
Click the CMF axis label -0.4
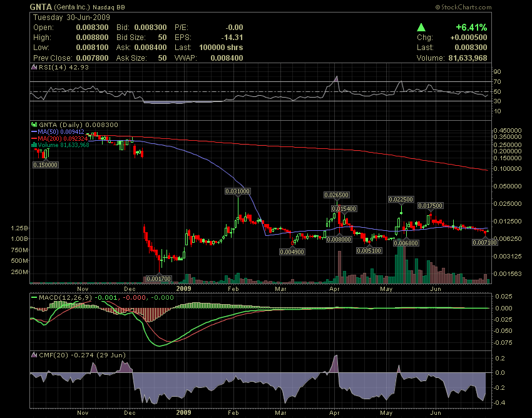pyautogui.click(x=500, y=403)
